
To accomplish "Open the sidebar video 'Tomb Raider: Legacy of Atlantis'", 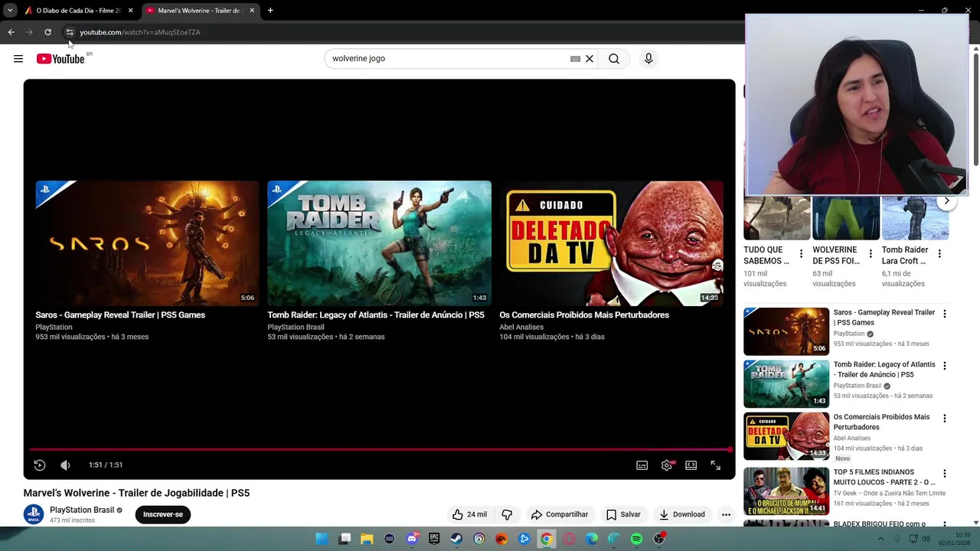I will point(884,370).
